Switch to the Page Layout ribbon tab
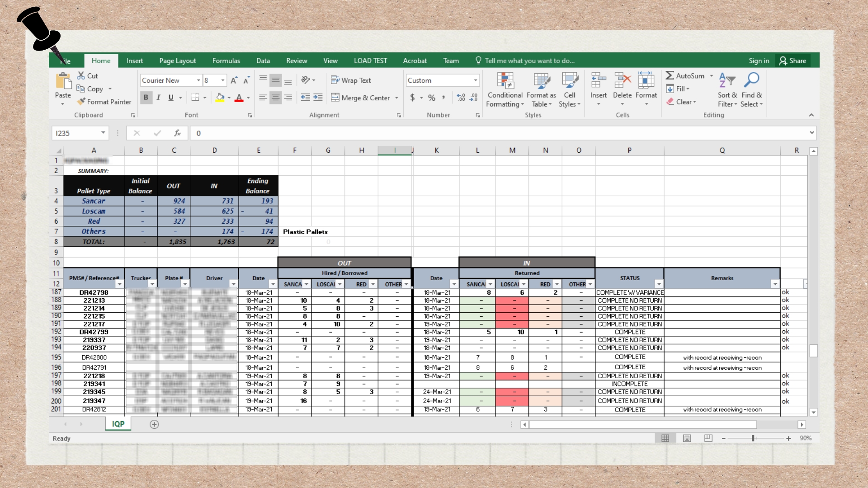 [x=177, y=61]
